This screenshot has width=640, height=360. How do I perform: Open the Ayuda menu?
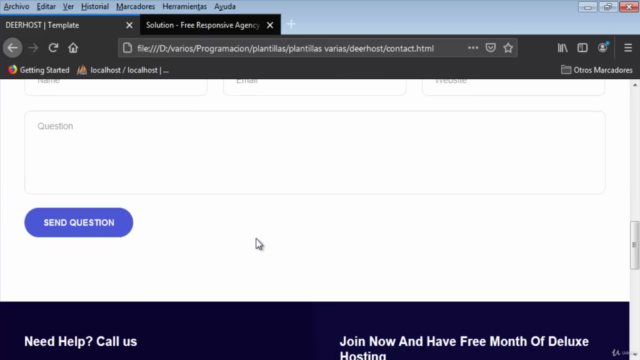(225, 7)
